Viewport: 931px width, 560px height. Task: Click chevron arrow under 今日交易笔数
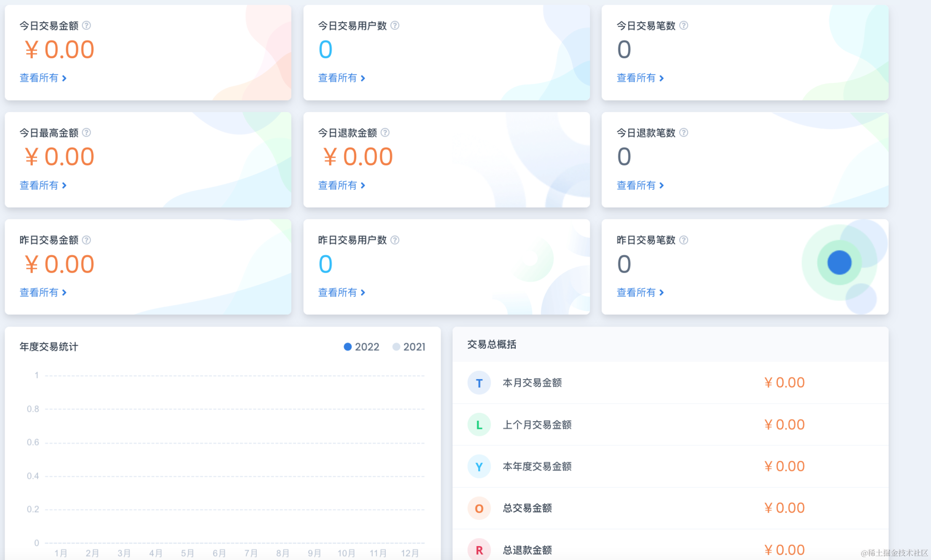(x=662, y=78)
